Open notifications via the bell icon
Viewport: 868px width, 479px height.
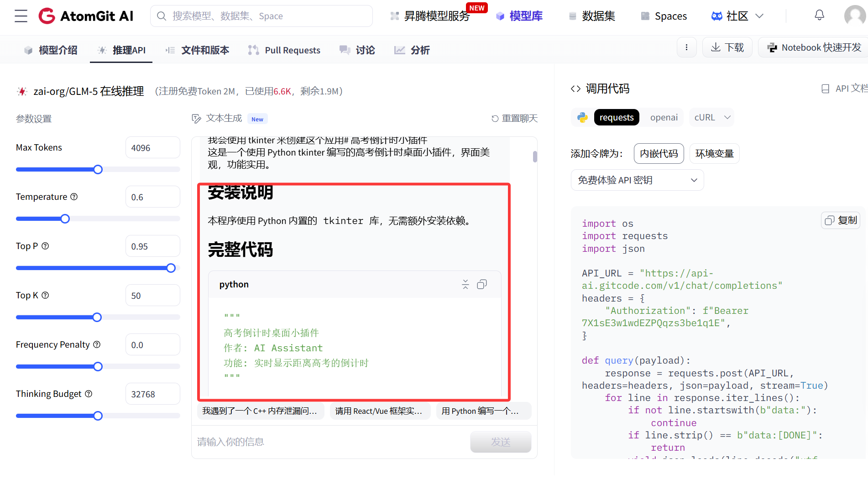point(819,15)
